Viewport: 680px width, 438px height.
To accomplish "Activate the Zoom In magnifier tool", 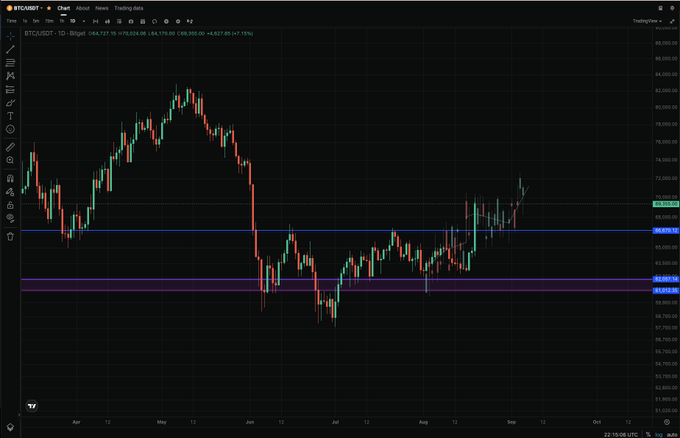I will click(x=10, y=160).
